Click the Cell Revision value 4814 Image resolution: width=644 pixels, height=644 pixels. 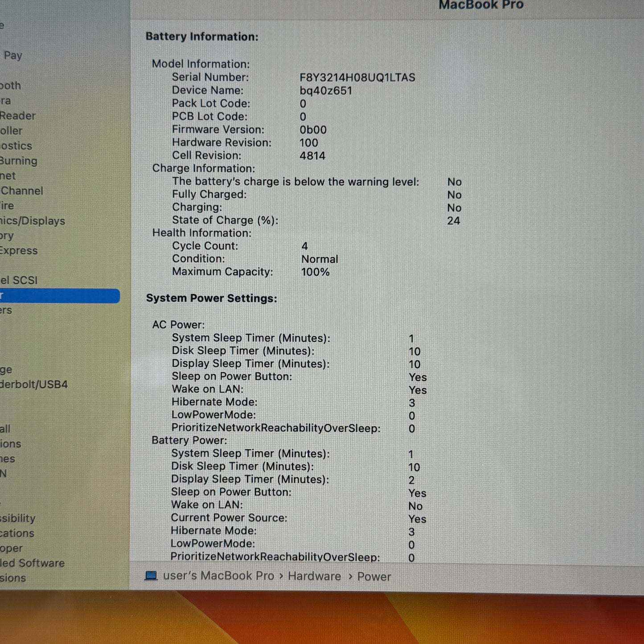coord(312,156)
